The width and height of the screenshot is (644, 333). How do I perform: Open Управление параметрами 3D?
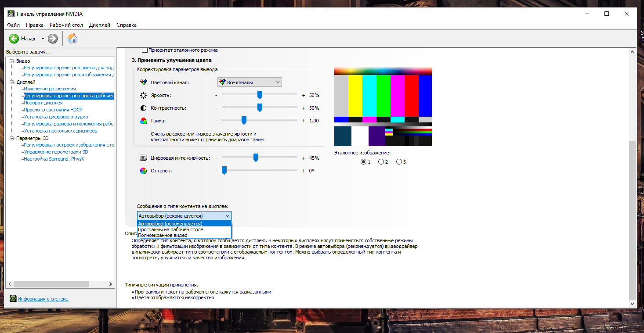(56, 152)
